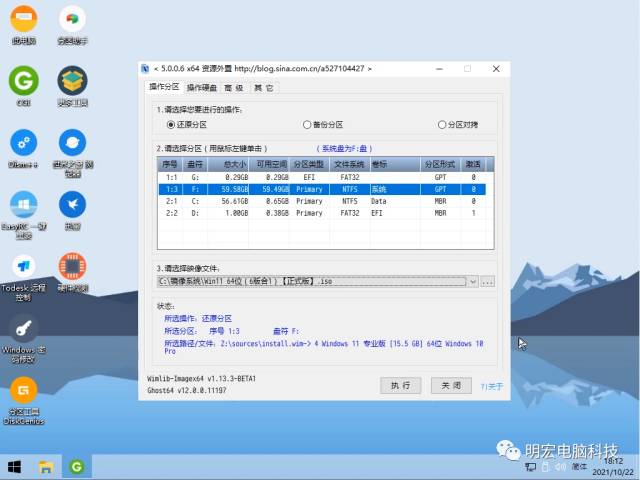Open File Explorer from the taskbar
Screen dimensions: 640x480
[46, 467]
